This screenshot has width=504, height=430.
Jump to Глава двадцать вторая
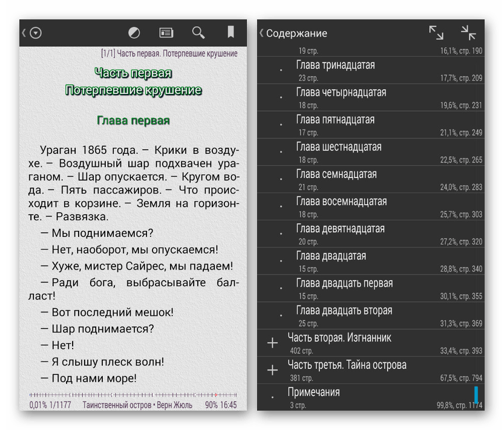click(x=344, y=311)
